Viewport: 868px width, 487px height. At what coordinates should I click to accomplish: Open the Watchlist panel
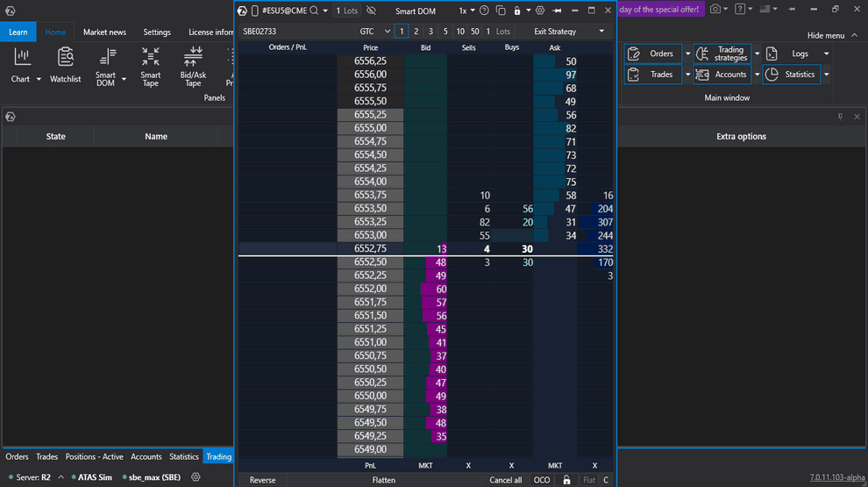pyautogui.click(x=65, y=58)
